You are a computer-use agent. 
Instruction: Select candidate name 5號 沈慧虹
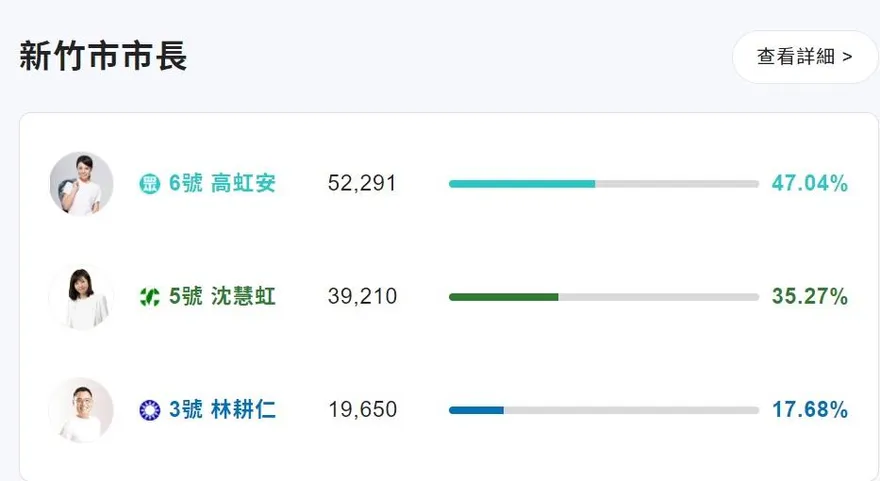coord(222,297)
